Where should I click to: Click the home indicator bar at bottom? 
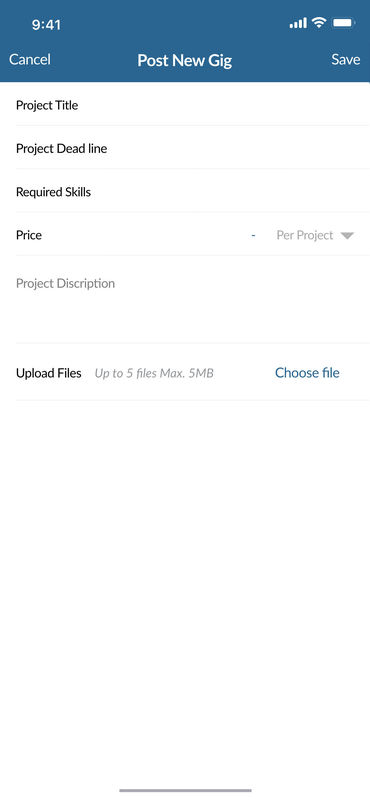pyautogui.click(x=185, y=790)
